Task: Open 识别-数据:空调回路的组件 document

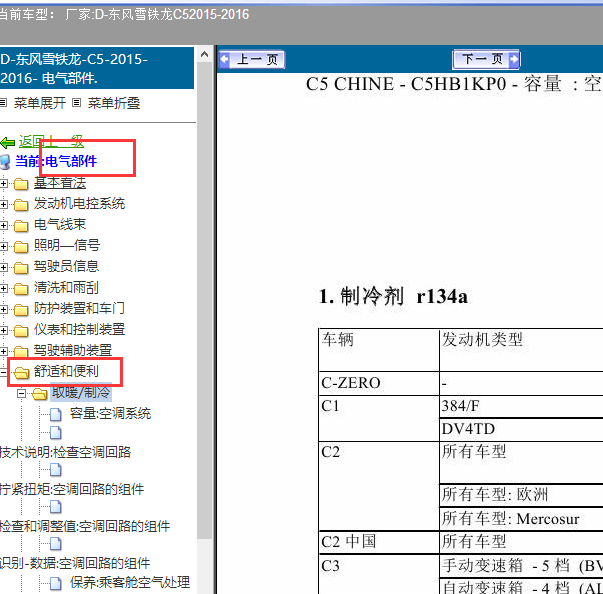Action: (75, 564)
